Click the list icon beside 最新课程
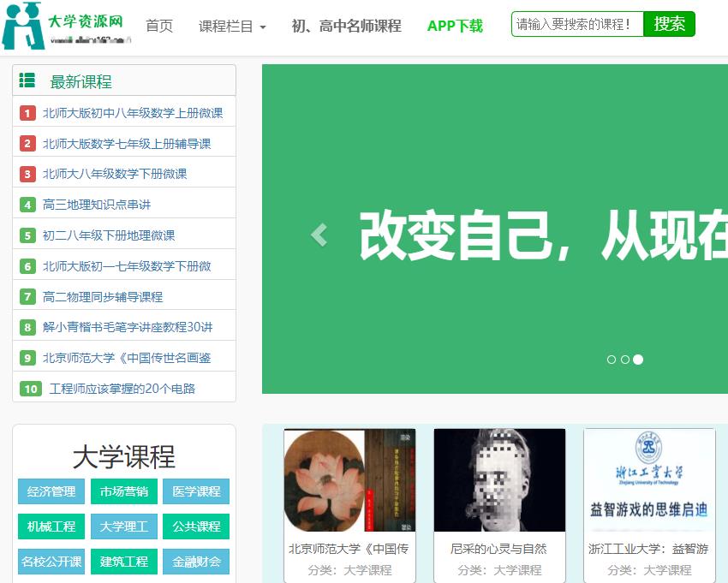This screenshot has width=728, height=583. (27, 80)
